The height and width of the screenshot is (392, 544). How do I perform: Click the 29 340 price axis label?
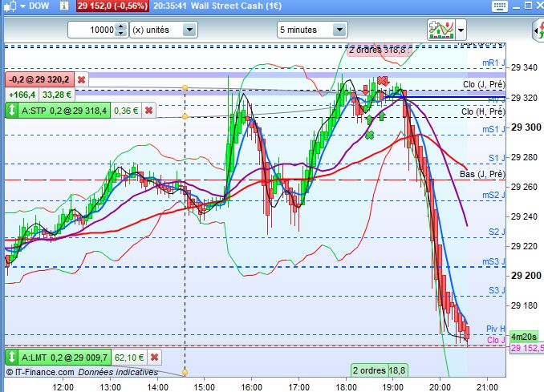(524, 67)
